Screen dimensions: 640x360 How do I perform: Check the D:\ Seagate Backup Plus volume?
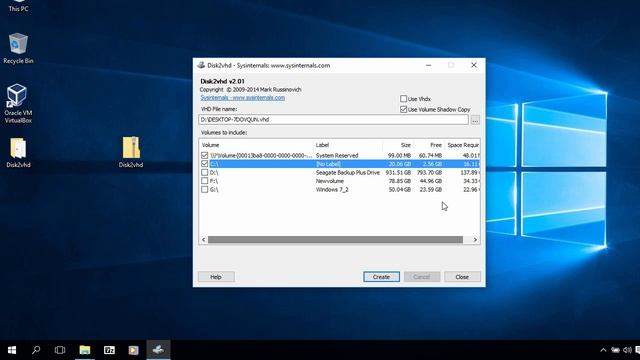click(204, 173)
